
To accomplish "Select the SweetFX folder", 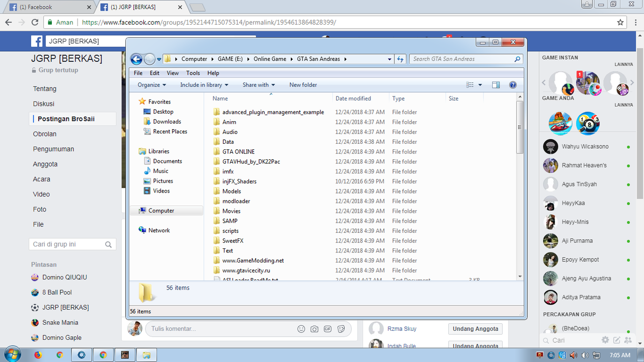I will coord(233,241).
